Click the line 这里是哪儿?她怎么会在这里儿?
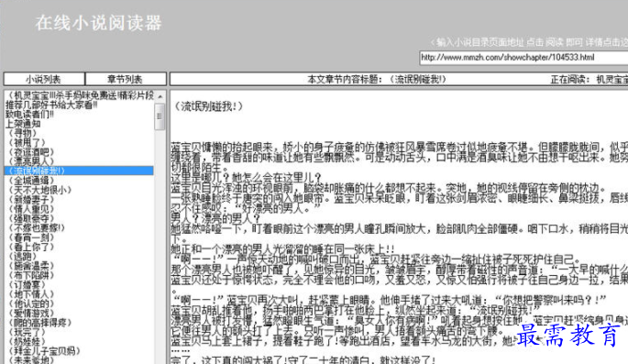Screen dimensions: 628x364 (247, 177)
